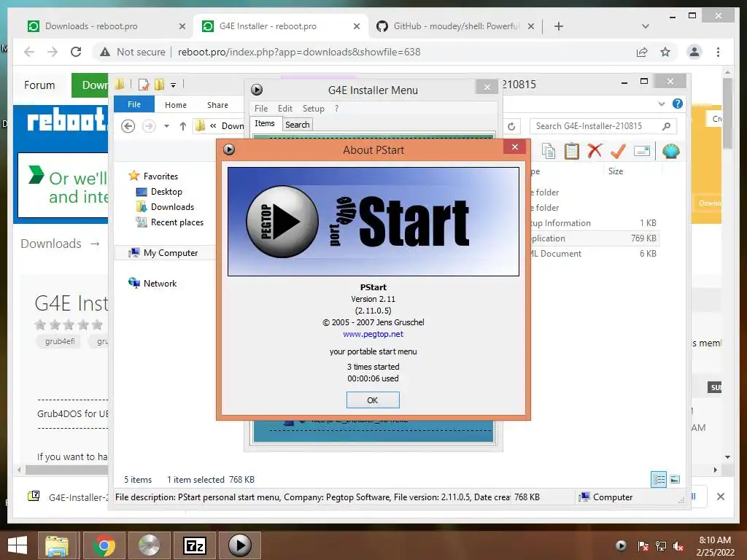Switch to the Search tab in G4E Installer Menu

(298, 125)
